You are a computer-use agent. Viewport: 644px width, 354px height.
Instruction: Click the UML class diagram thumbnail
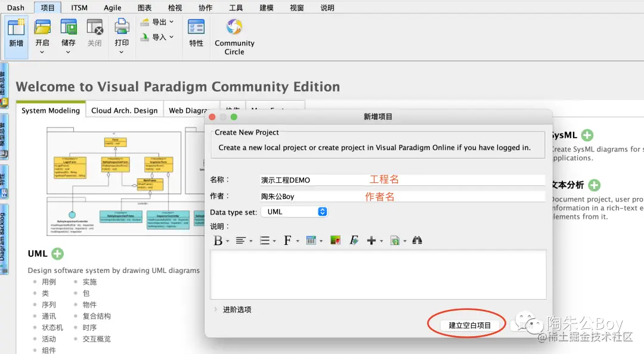click(126, 181)
